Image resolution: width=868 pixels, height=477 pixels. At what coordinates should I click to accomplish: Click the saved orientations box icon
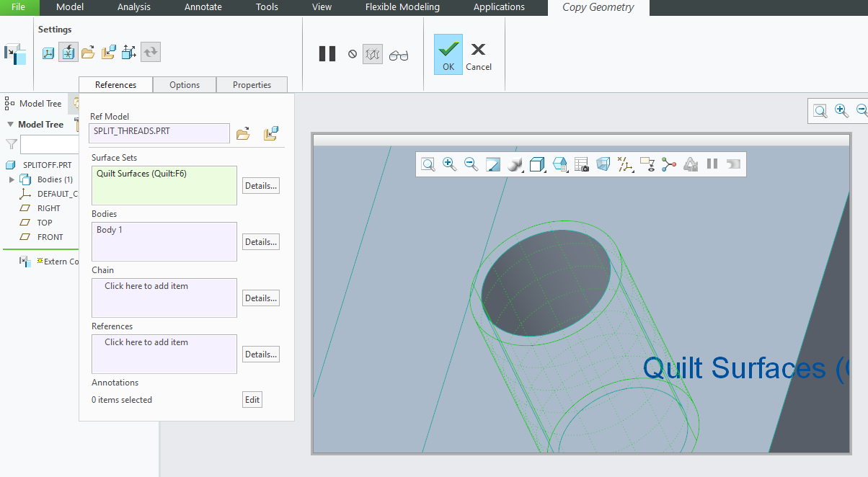(x=537, y=164)
